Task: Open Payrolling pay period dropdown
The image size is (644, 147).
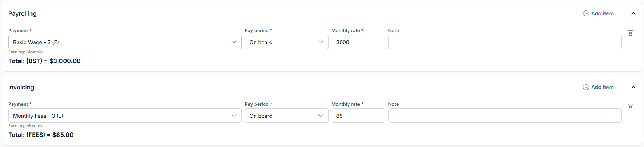Action: coord(286,42)
